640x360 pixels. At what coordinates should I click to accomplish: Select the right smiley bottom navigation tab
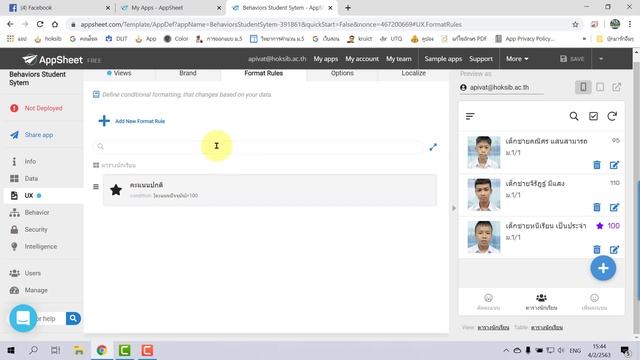tap(594, 302)
